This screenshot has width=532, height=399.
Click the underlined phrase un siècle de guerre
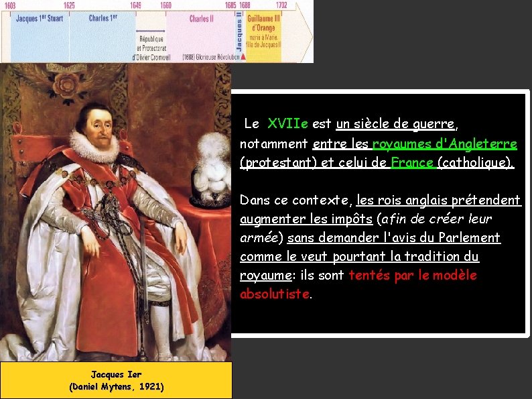point(395,123)
